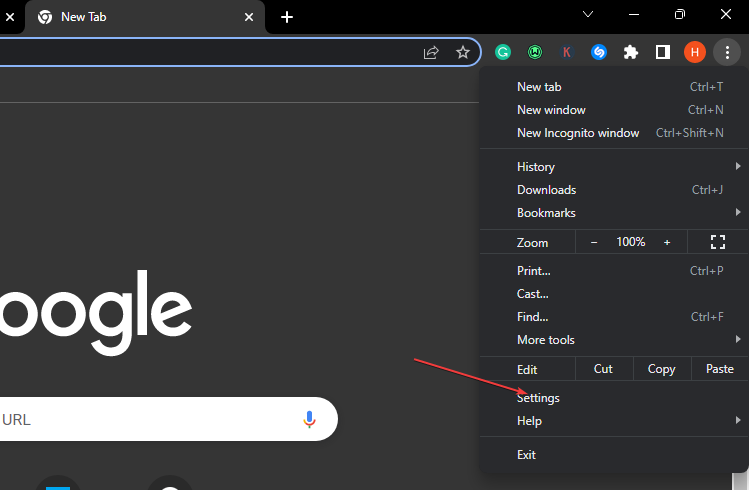
Task: Click Paste in the Edit row
Action: [x=719, y=369]
